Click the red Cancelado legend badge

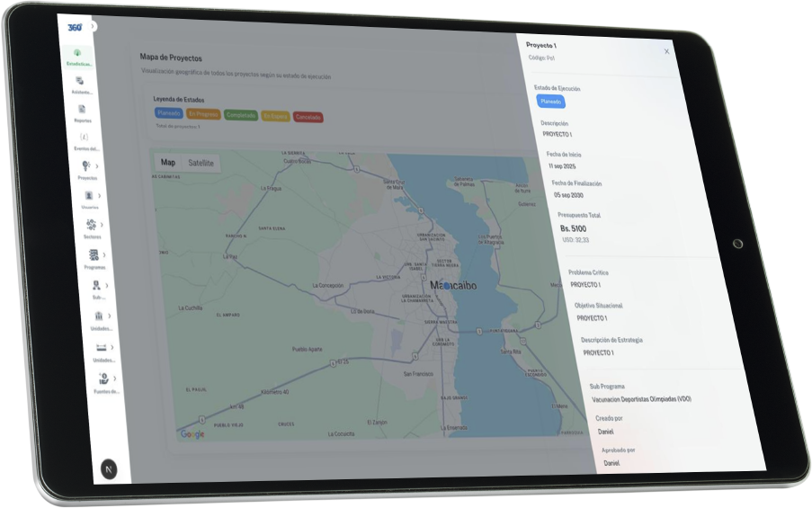(x=308, y=117)
